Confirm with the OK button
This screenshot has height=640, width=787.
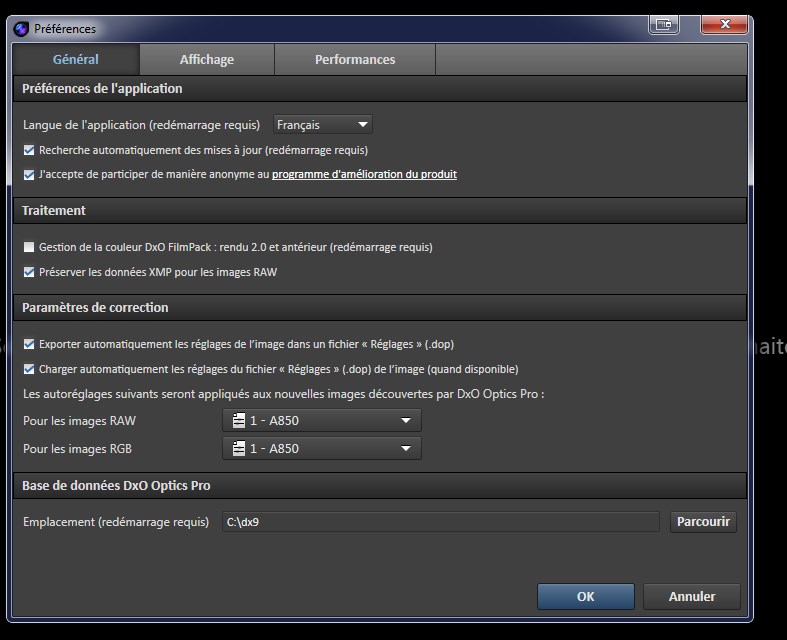tap(586, 596)
